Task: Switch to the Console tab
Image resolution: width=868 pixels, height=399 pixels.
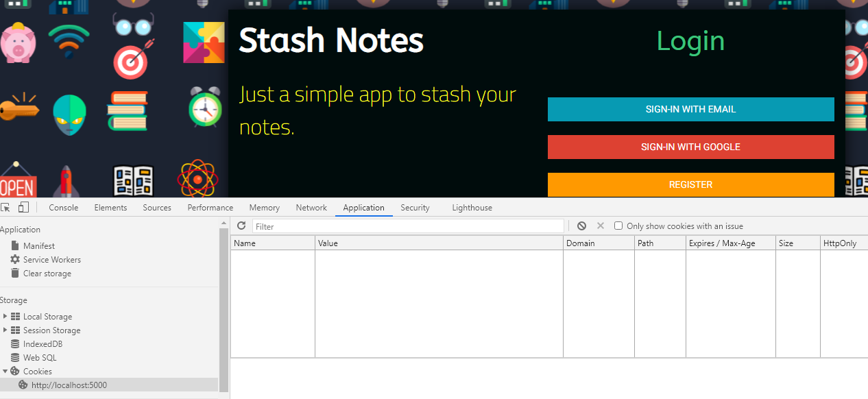Action: tap(64, 208)
